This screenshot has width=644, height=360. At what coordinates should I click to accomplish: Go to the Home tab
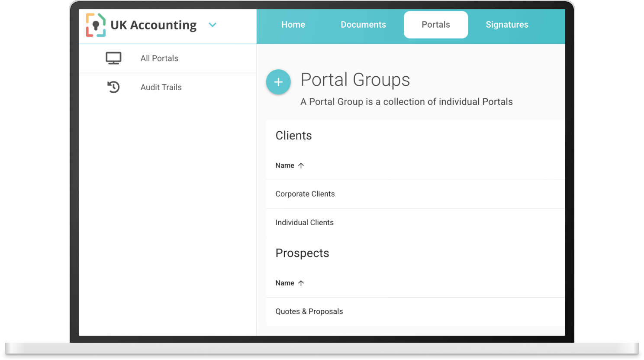(293, 25)
